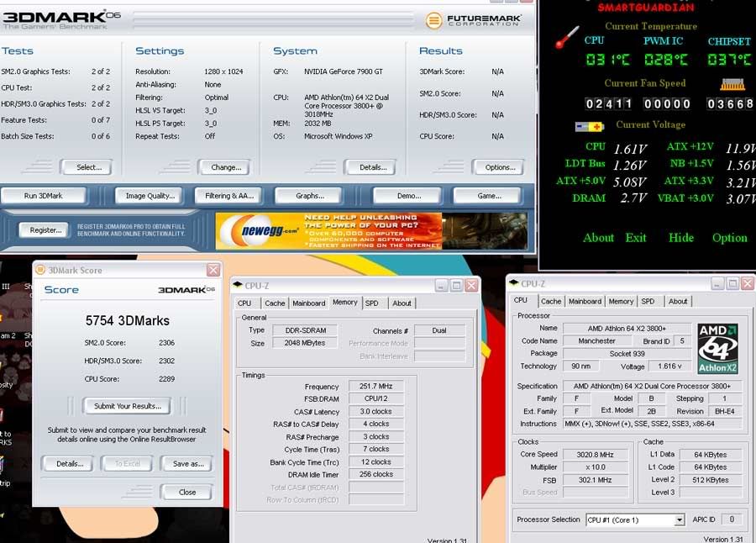Viewport: 756px width, 543px height.
Task: Click Save as in Score window
Action: tap(188, 464)
